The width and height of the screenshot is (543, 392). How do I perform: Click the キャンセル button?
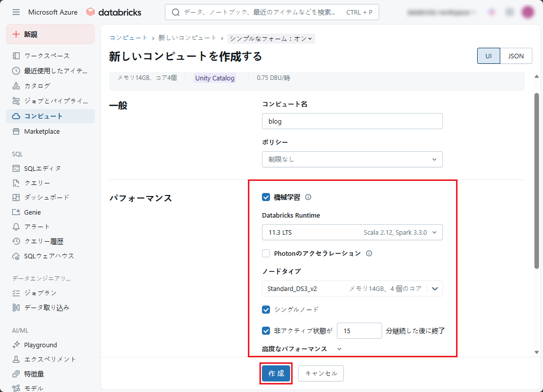[321, 373]
